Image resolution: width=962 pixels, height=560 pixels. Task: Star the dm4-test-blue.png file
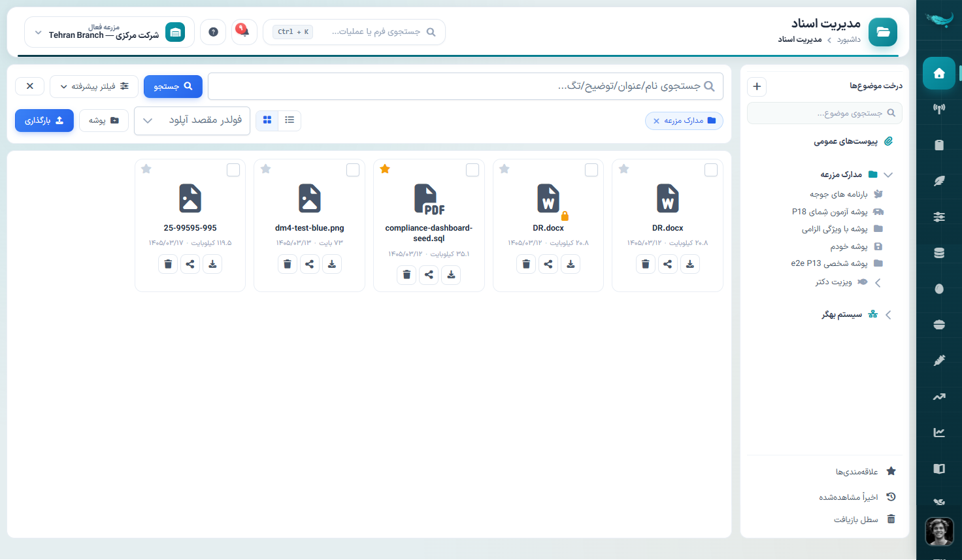coord(265,169)
